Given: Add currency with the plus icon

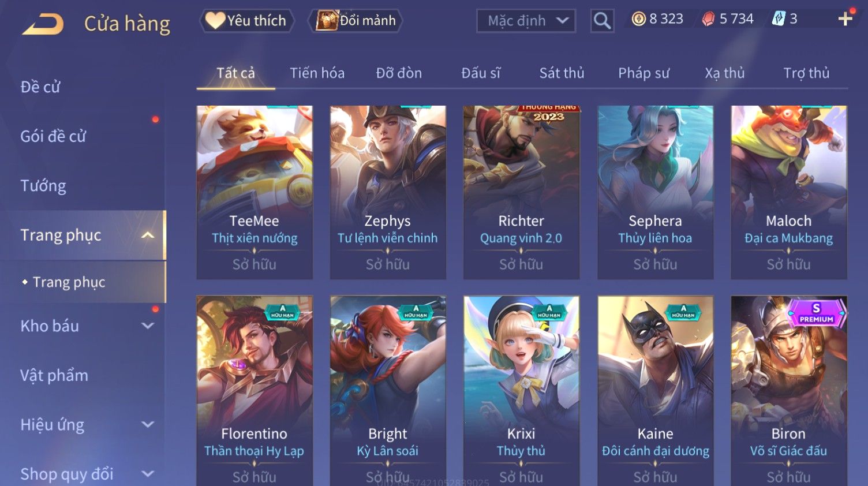Looking at the screenshot, I should (845, 19).
